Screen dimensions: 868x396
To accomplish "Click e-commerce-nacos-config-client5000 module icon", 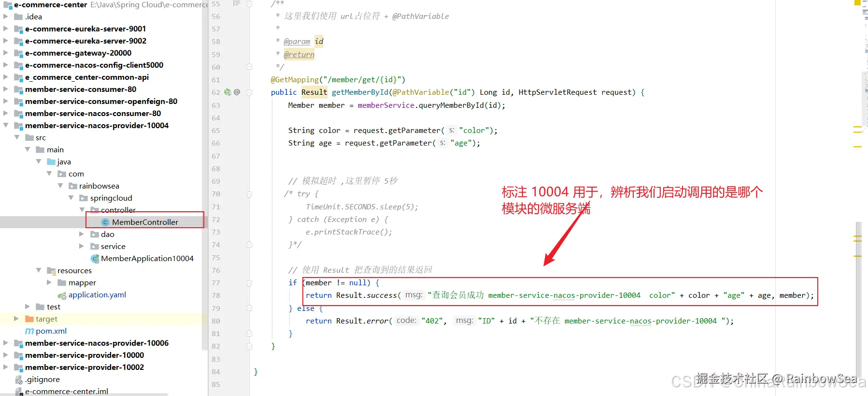I will [18, 65].
